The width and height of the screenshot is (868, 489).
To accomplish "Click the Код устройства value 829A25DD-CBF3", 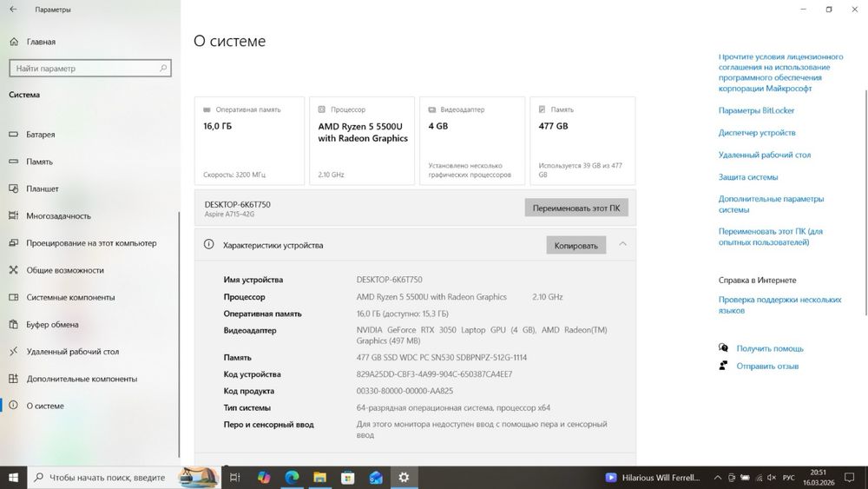I will coord(435,374).
